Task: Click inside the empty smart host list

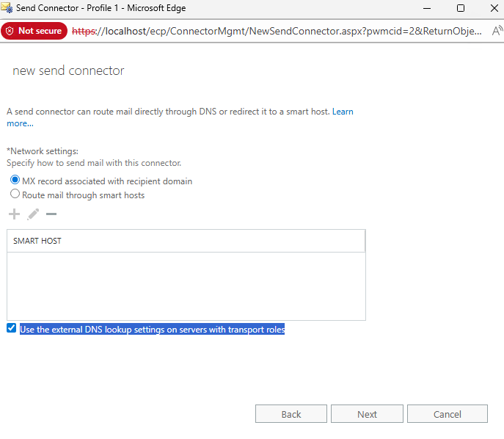Action: [x=186, y=286]
